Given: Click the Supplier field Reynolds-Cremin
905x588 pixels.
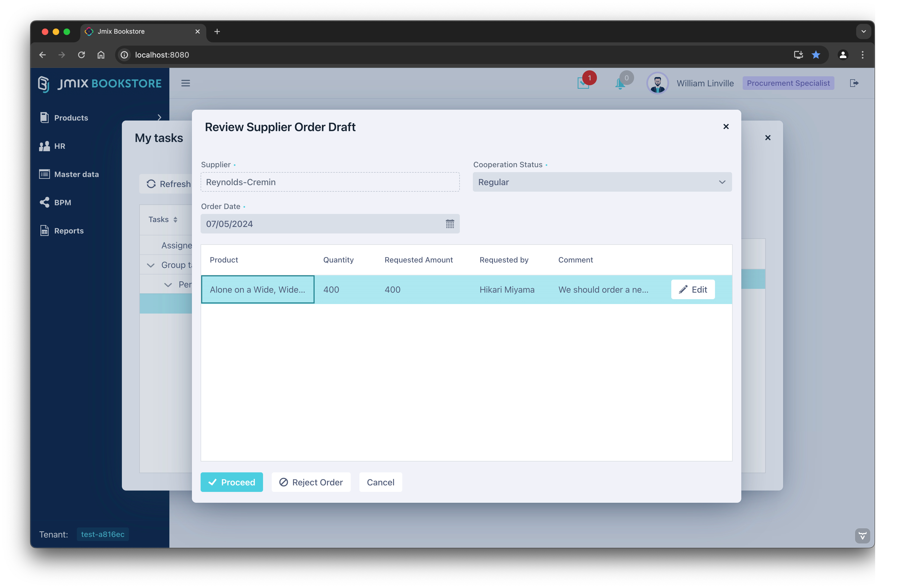Looking at the screenshot, I should coord(330,182).
